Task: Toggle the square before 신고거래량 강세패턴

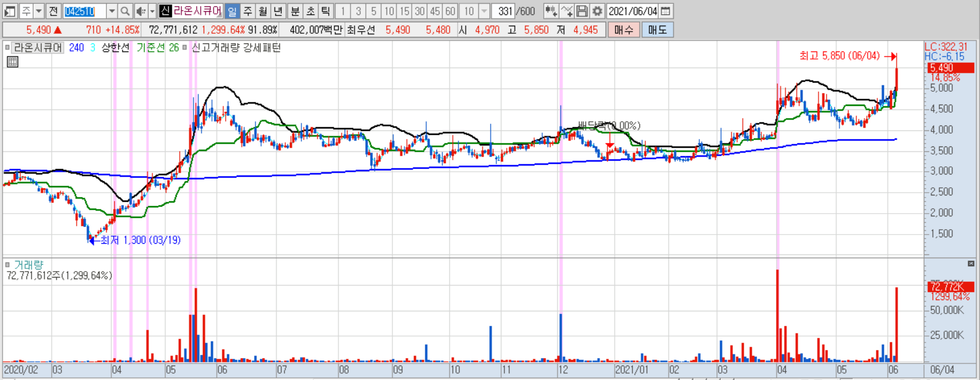Action: pyautogui.click(x=185, y=48)
